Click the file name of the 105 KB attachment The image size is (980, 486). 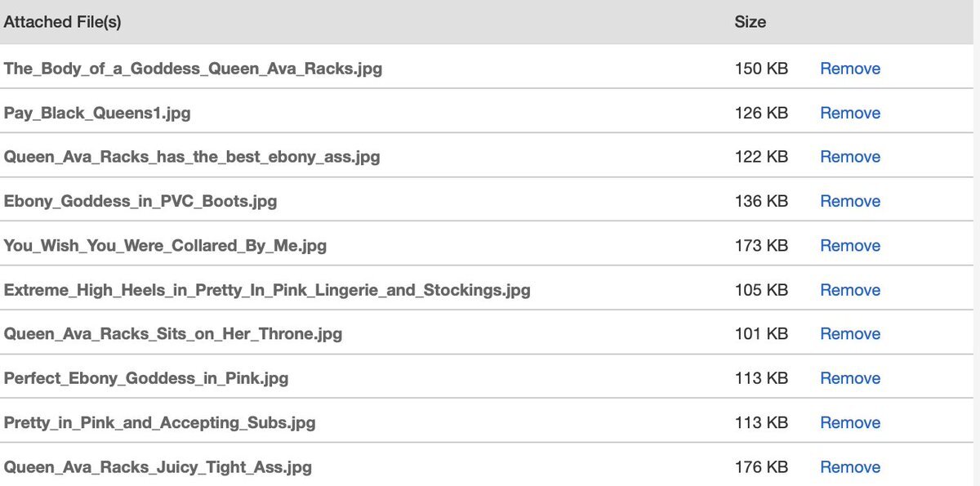267,290
